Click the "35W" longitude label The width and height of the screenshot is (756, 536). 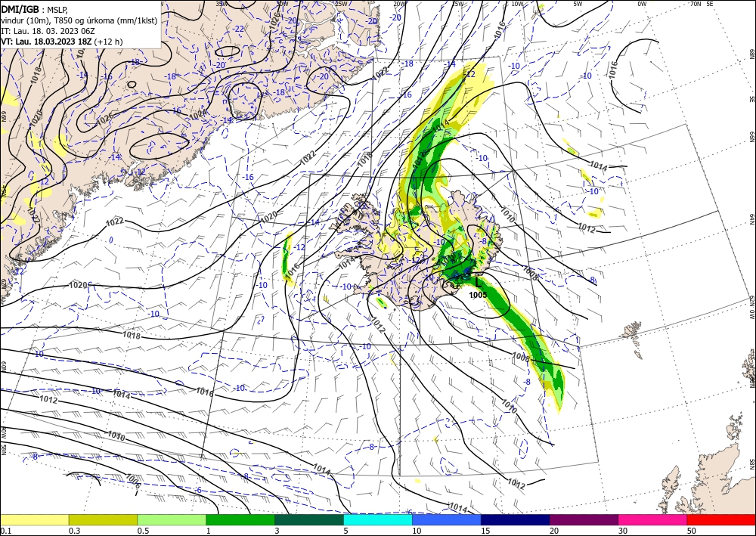click(x=222, y=3)
